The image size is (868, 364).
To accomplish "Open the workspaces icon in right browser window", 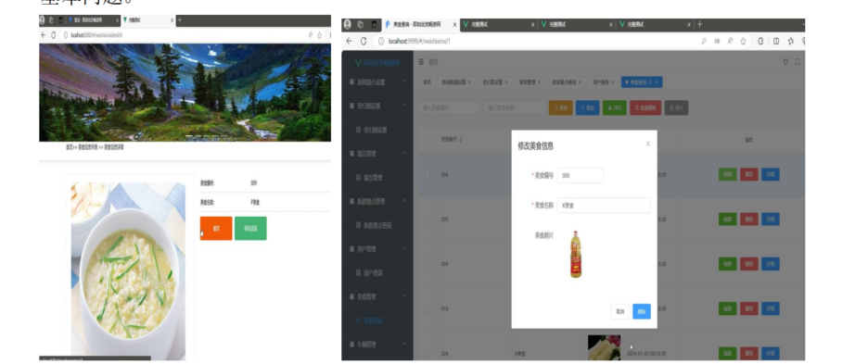I will [x=361, y=24].
